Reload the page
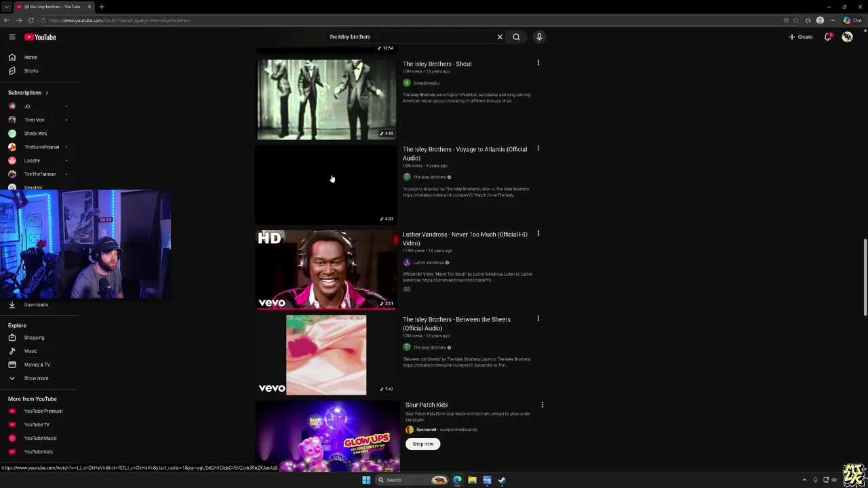The height and width of the screenshot is (488, 868). [31, 20]
